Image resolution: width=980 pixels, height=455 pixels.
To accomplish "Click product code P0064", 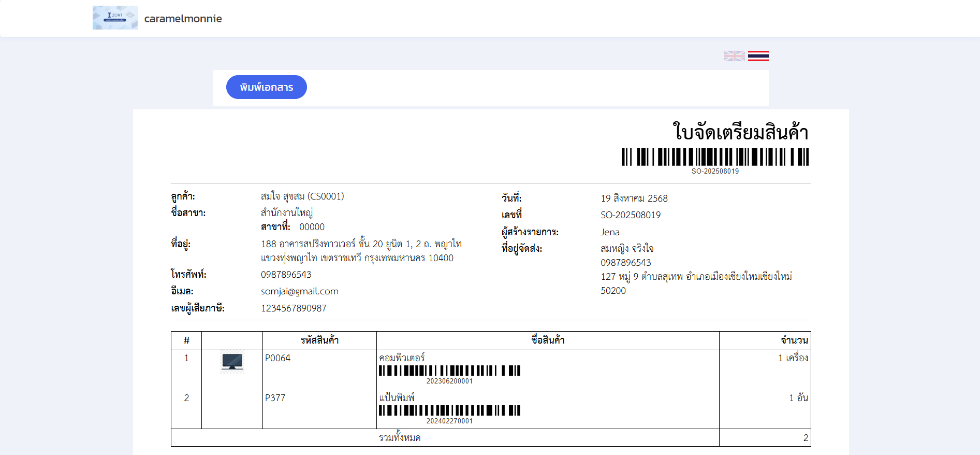I will pyautogui.click(x=277, y=358).
